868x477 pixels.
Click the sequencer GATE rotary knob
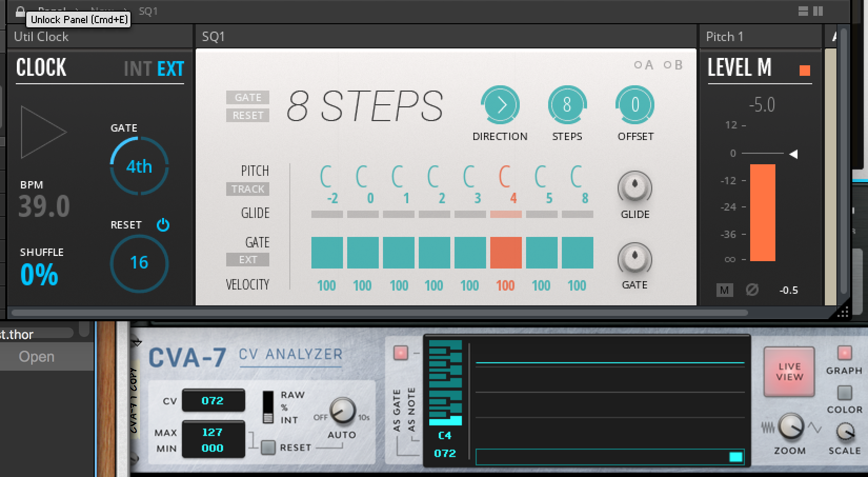[635, 259]
